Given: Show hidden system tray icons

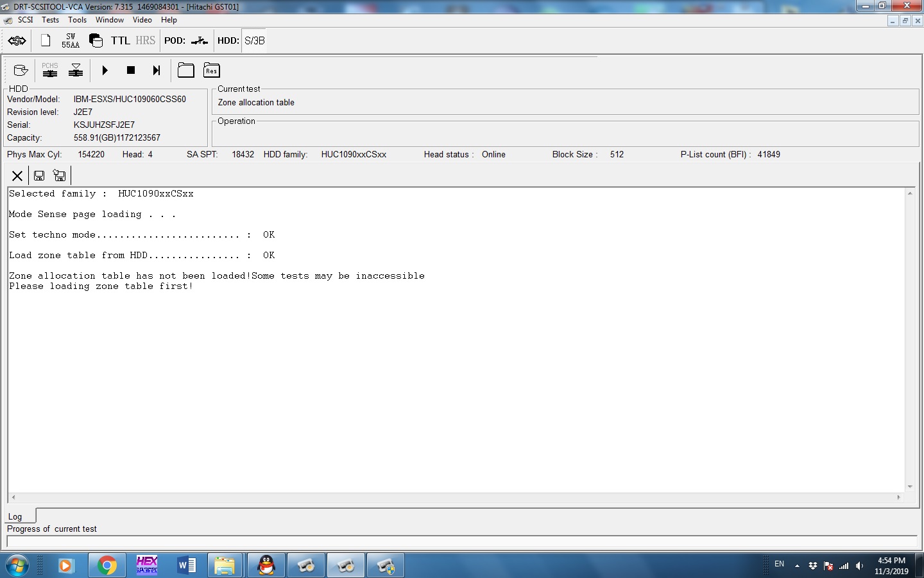Looking at the screenshot, I should click(797, 566).
